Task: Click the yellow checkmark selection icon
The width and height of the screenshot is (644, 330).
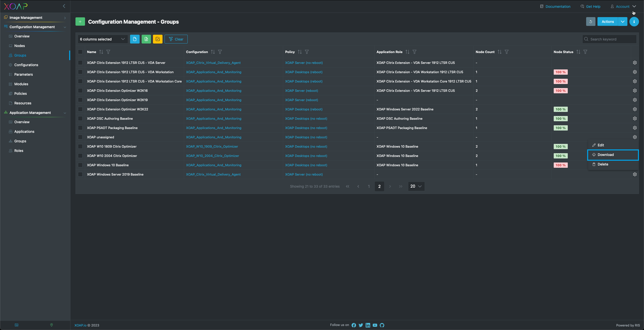Action: tap(158, 39)
